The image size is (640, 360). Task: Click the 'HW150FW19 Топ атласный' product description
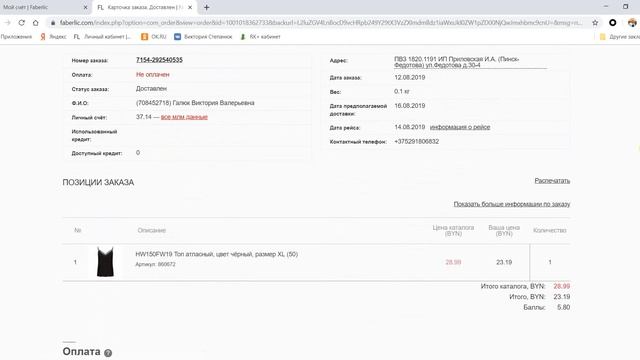tap(216, 254)
